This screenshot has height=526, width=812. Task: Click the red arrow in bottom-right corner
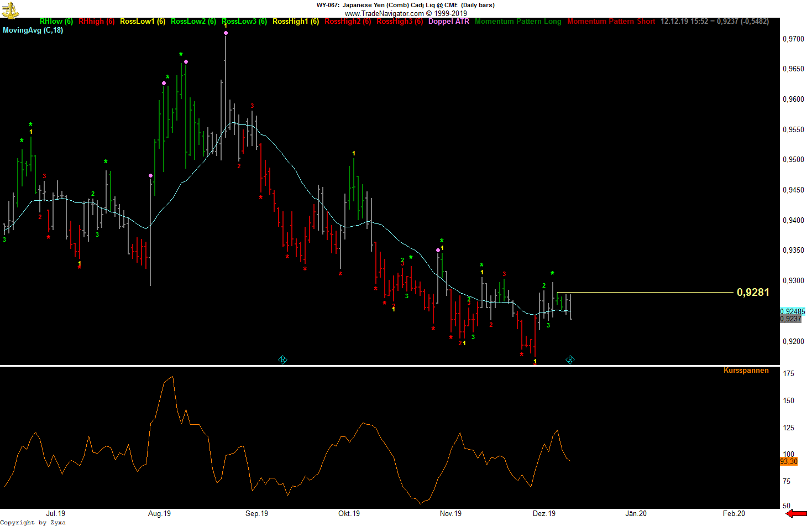tap(796, 514)
